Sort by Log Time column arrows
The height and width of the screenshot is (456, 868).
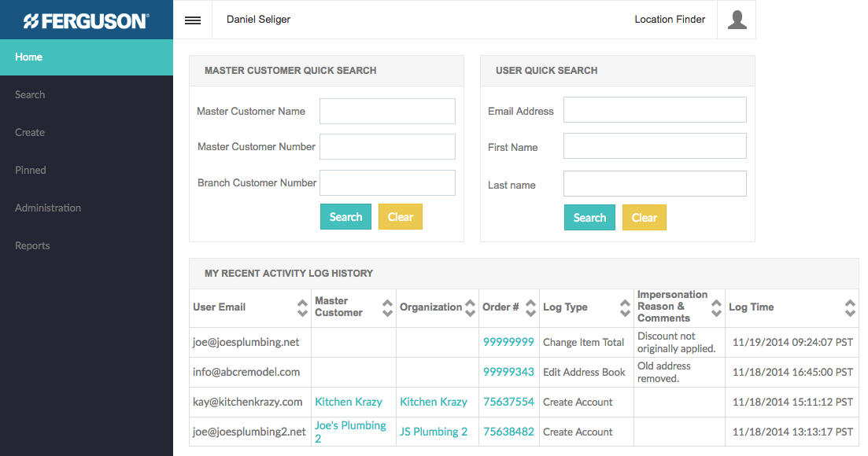click(850, 307)
